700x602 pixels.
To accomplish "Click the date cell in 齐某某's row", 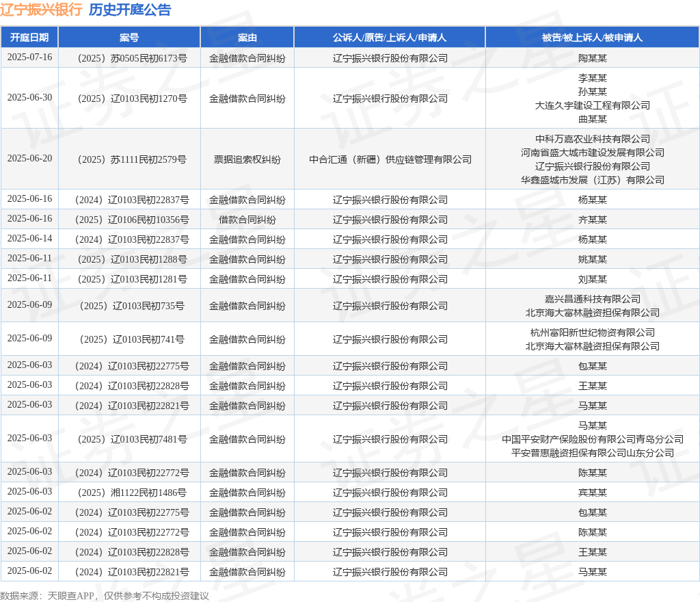I will 29,218.
